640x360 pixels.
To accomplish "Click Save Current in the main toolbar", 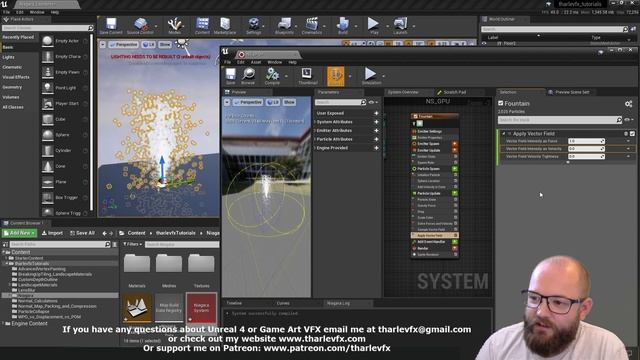I will pyautogui.click(x=111, y=26).
